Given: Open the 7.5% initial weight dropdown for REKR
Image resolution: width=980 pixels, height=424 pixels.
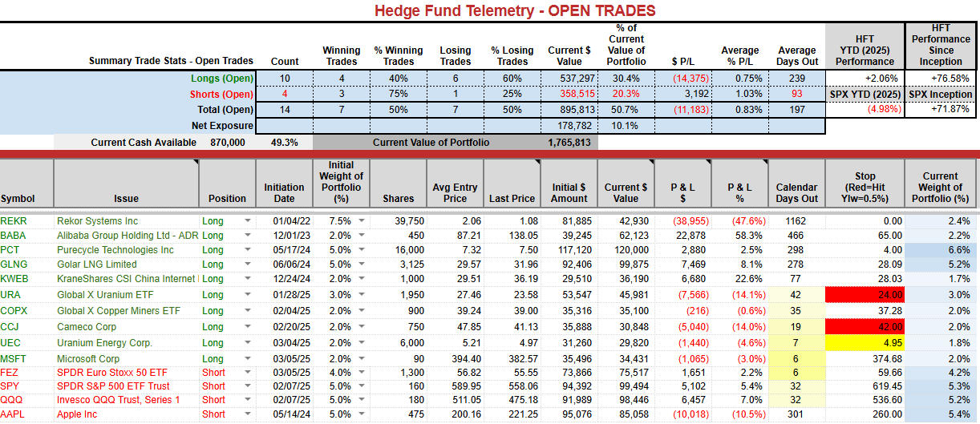Looking at the screenshot, I should [362, 220].
